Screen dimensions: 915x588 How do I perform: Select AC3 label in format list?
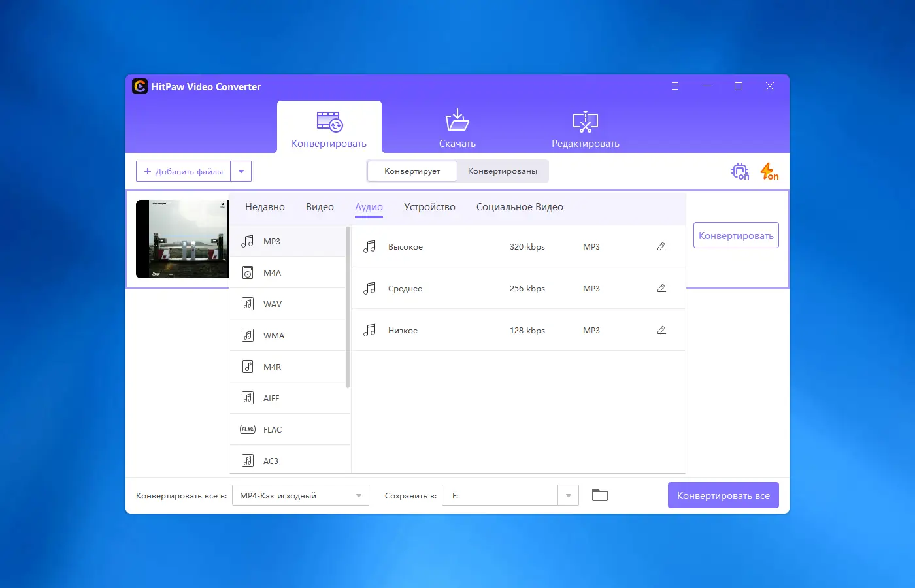(x=271, y=461)
